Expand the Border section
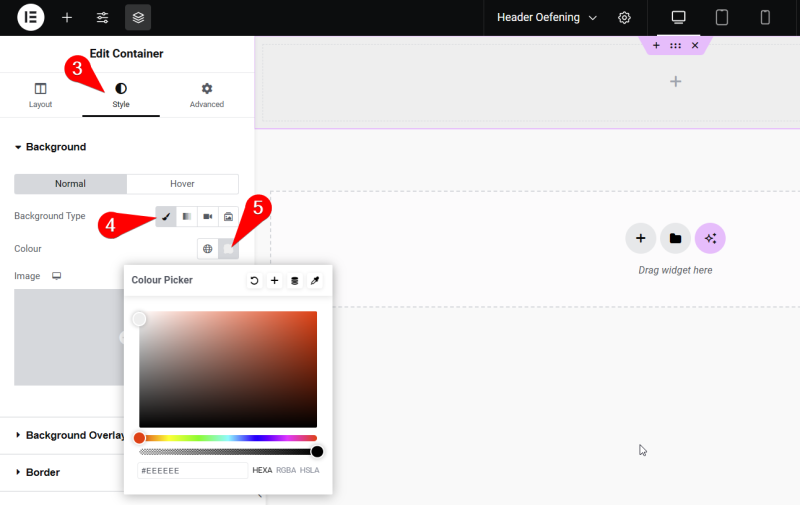Image resolution: width=800 pixels, height=505 pixels. [38, 472]
